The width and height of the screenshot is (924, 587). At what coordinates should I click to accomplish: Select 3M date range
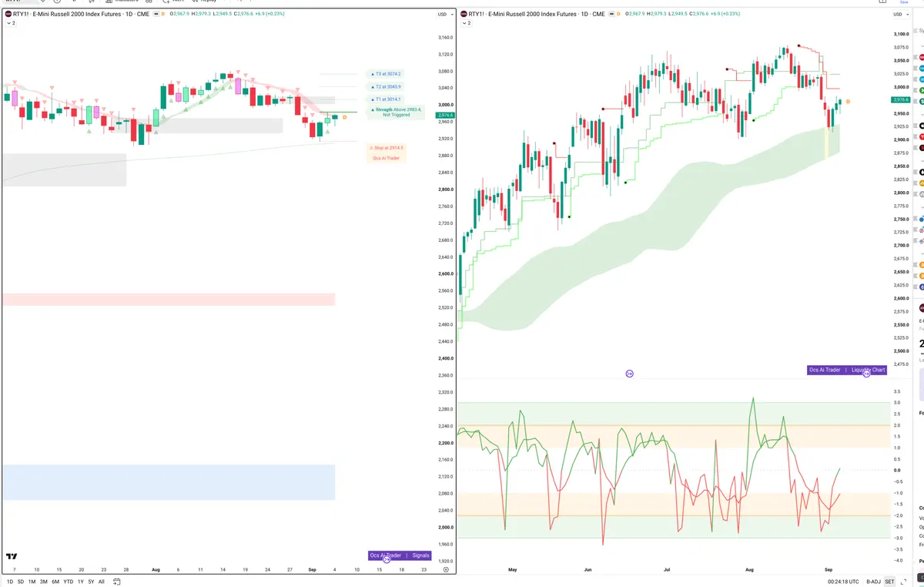pos(44,582)
